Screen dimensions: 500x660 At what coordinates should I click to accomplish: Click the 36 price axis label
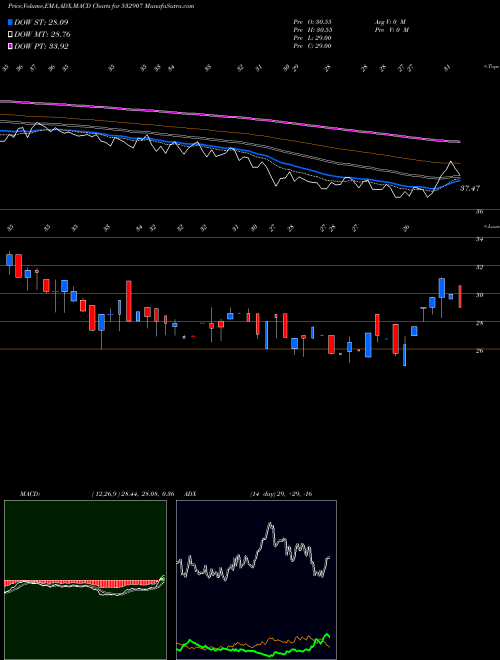(479, 212)
